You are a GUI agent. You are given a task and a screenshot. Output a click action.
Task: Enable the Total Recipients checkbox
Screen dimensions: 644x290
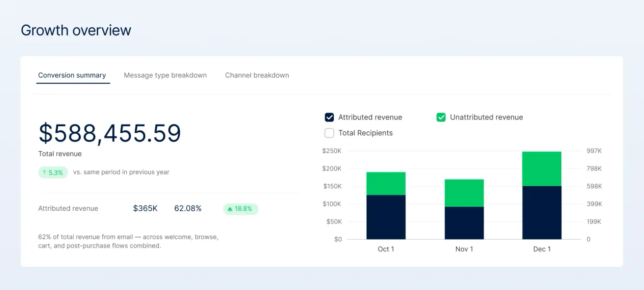tap(329, 133)
